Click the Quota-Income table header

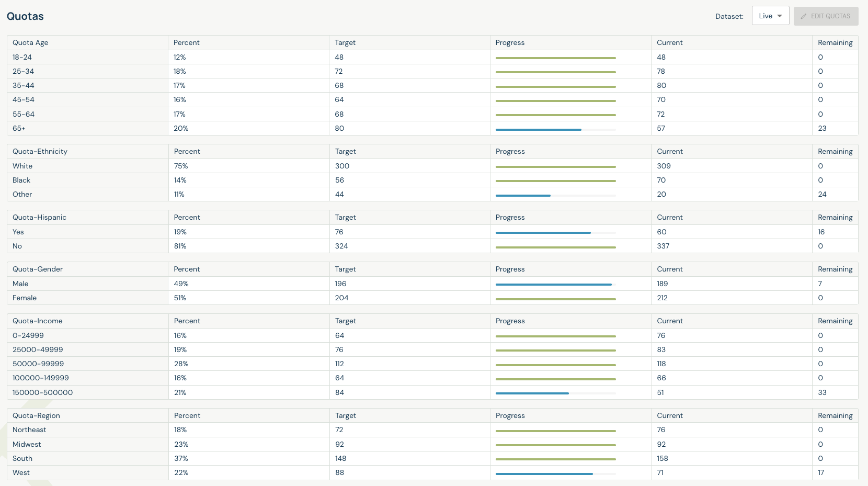tap(38, 321)
